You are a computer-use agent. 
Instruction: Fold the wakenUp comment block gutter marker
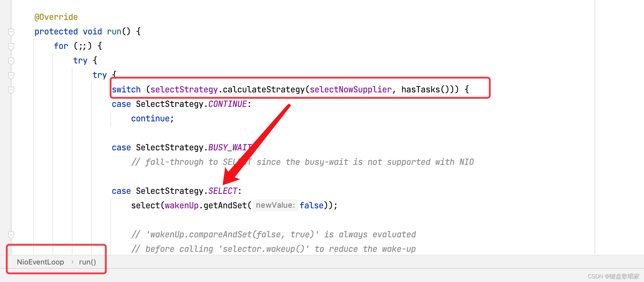point(11,235)
